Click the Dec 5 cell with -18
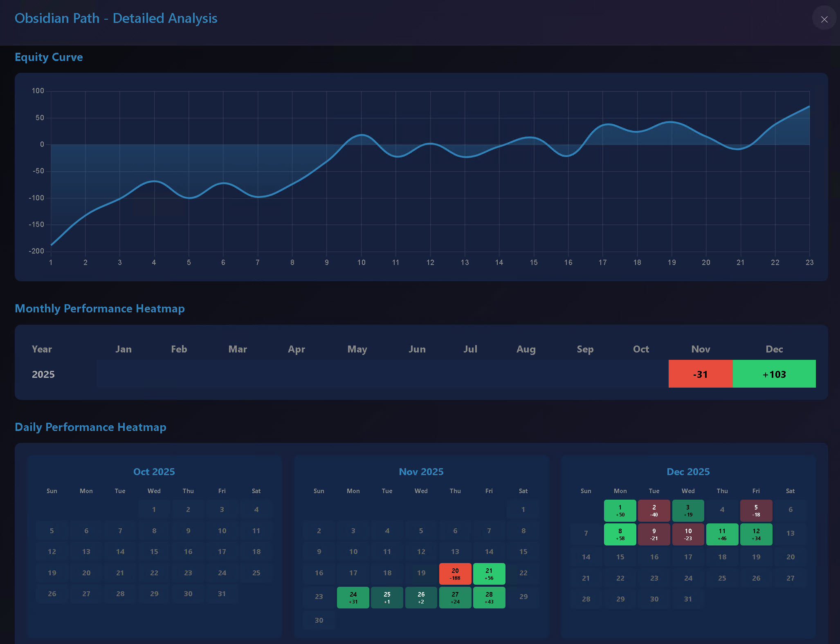840x644 pixels. [756, 510]
